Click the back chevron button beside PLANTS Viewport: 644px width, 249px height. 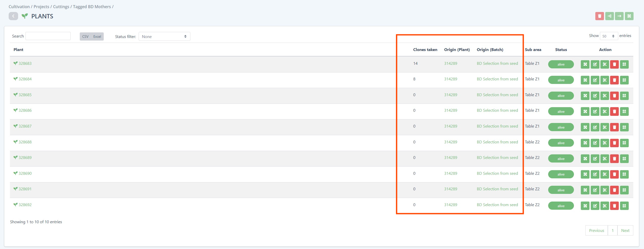click(13, 16)
